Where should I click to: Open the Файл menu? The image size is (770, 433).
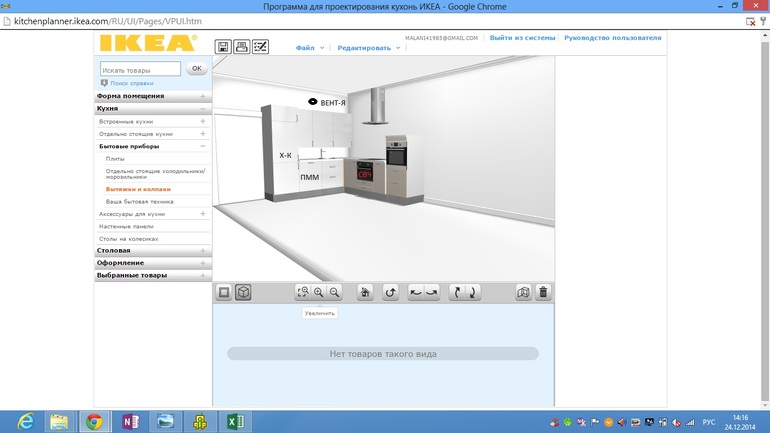point(306,48)
